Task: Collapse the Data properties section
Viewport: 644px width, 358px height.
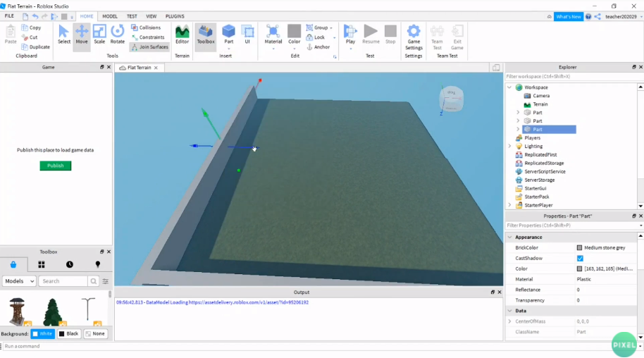Action: pos(509,311)
